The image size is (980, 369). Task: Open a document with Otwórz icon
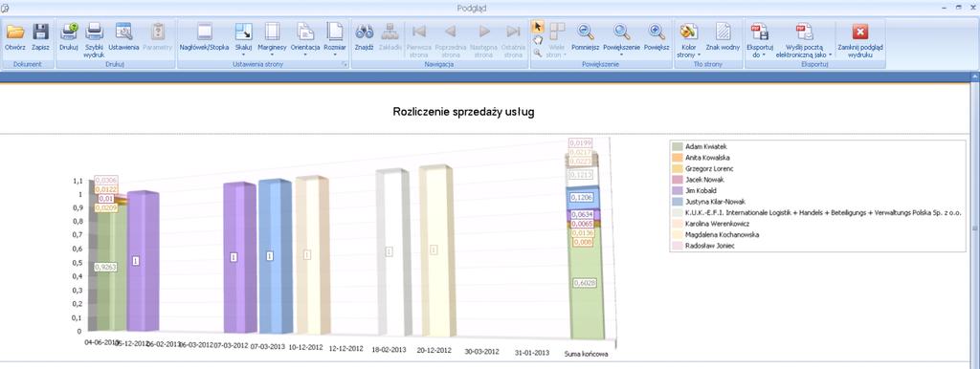(x=15, y=37)
